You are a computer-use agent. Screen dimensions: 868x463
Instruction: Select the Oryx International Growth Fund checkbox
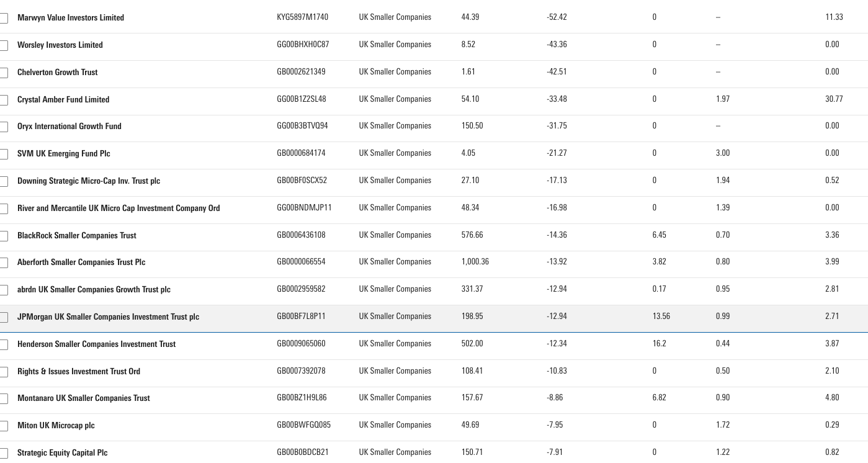pos(3,127)
